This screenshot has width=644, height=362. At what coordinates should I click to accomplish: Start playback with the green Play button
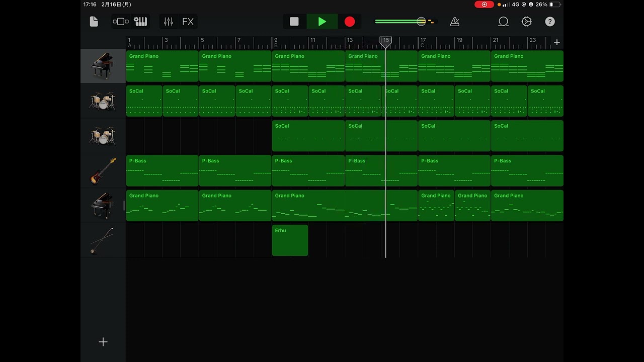(322, 22)
